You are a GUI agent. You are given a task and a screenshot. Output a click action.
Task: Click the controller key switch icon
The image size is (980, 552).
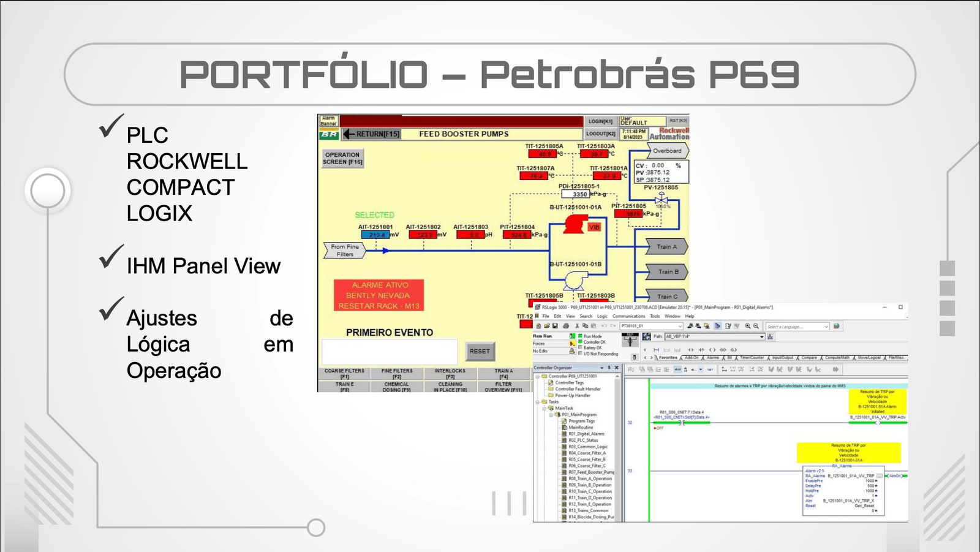click(630, 339)
